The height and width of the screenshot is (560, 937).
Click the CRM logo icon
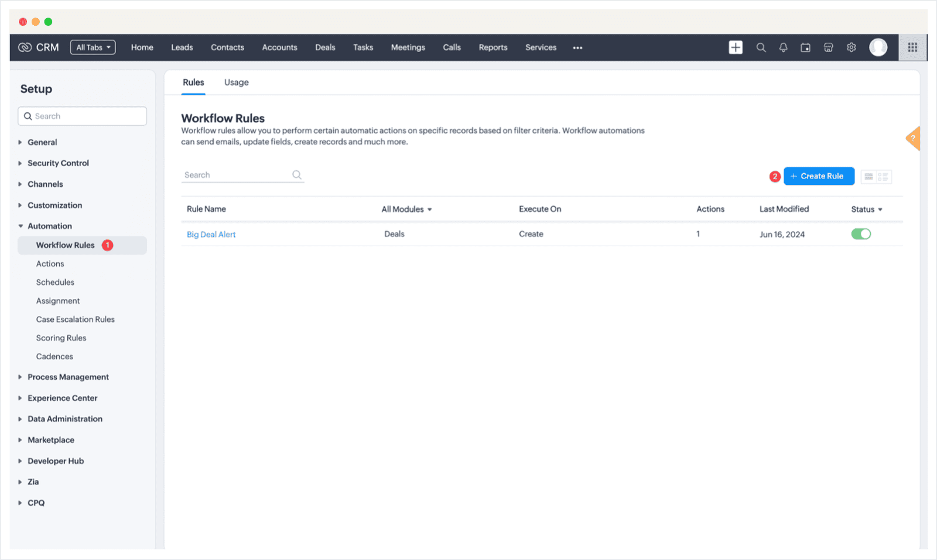(25, 47)
